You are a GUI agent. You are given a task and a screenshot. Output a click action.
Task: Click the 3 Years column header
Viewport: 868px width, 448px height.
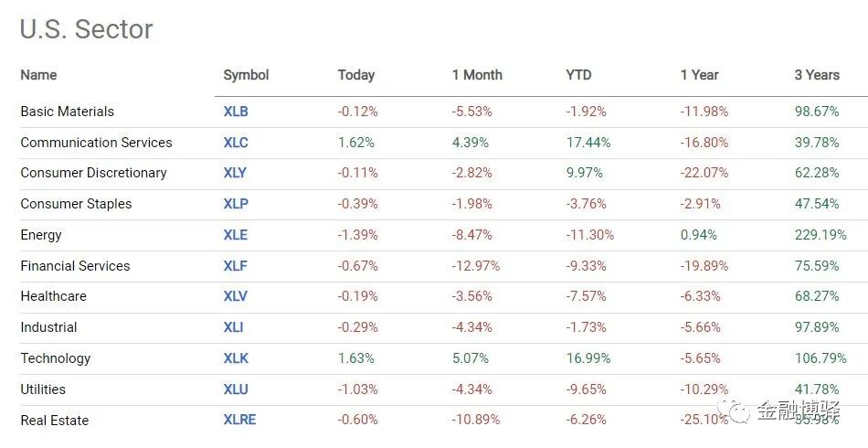pyautogui.click(x=817, y=75)
